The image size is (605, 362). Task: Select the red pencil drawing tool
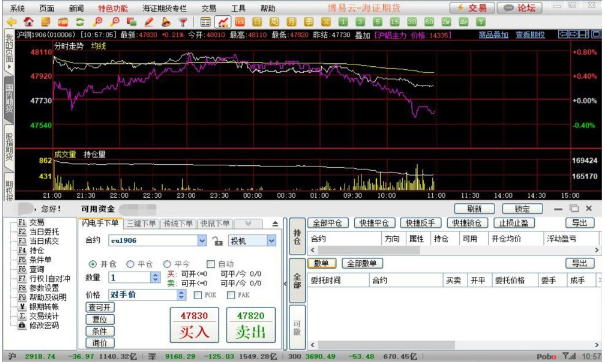149,22
